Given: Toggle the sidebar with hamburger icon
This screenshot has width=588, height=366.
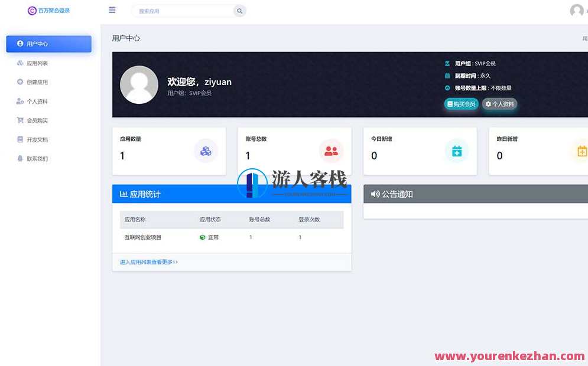Looking at the screenshot, I should [x=112, y=9].
